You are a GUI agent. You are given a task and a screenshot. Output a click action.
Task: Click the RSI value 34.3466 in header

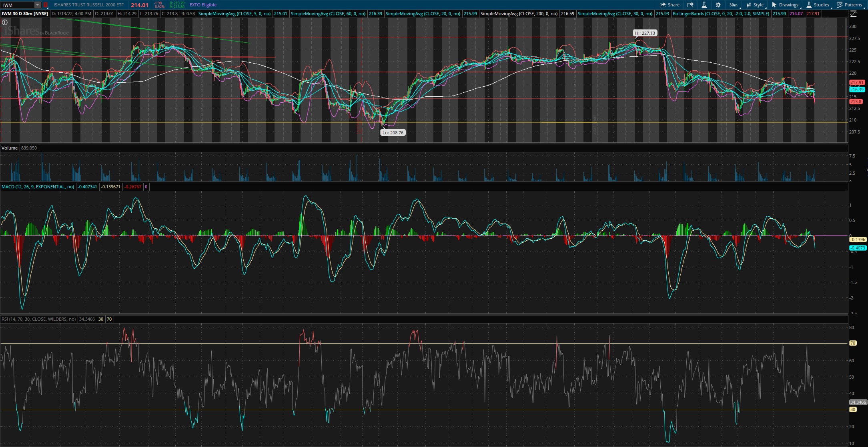(87, 319)
